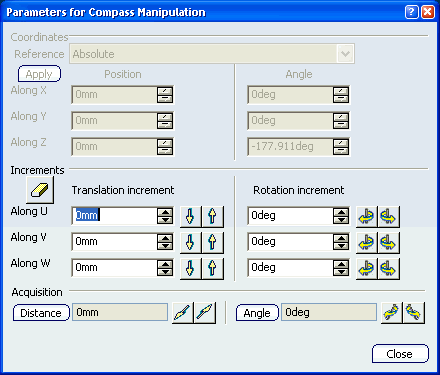Translate positively along V with up arrow
Image resolution: width=440 pixels, height=375 pixels.
pos(212,242)
